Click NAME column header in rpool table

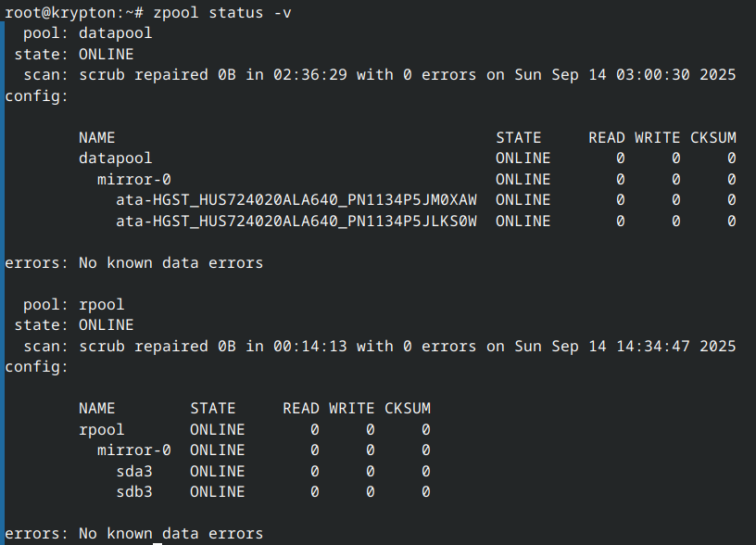point(96,409)
